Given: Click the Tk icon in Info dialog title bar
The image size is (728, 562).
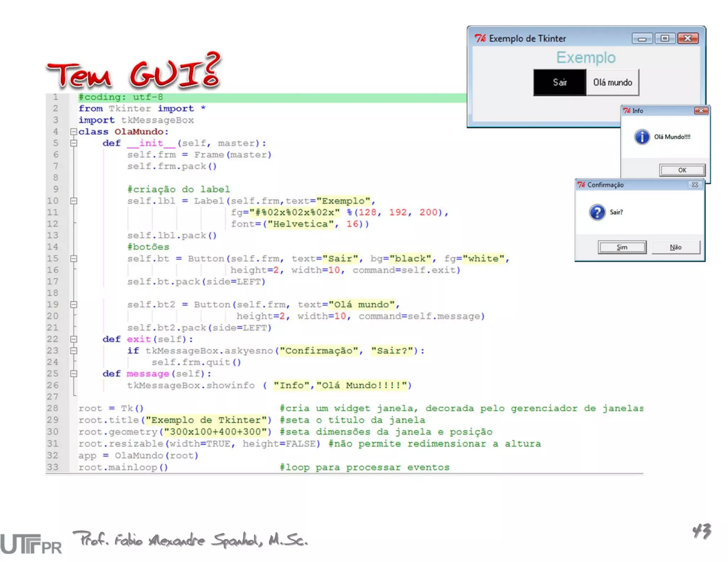Looking at the screenshot, I should (x=627, y=111).
